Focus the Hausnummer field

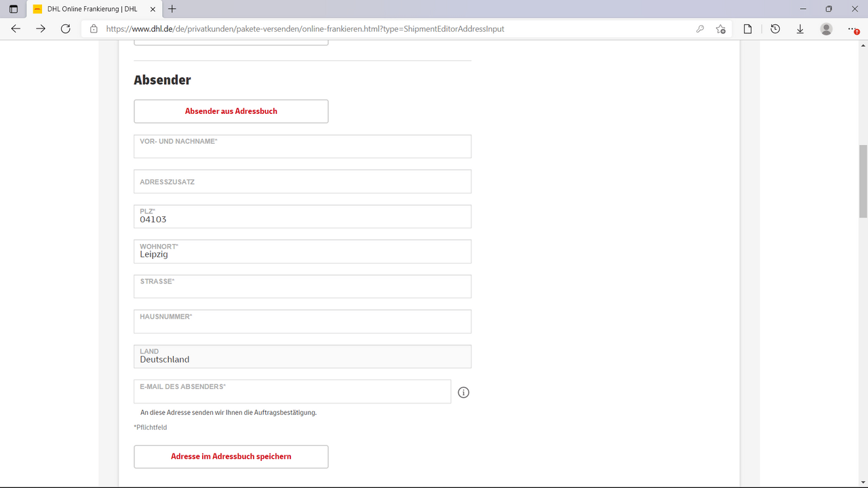coord(302,322)
